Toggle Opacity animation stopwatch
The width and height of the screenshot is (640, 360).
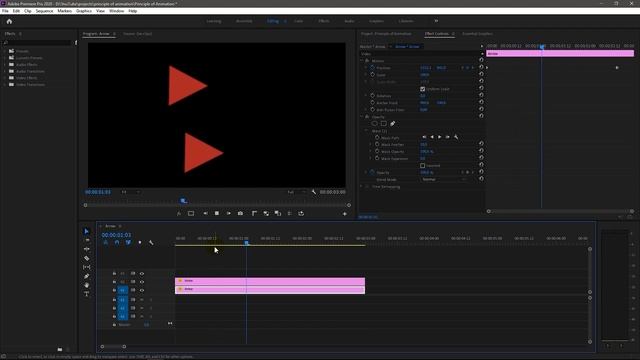(372, 172)
